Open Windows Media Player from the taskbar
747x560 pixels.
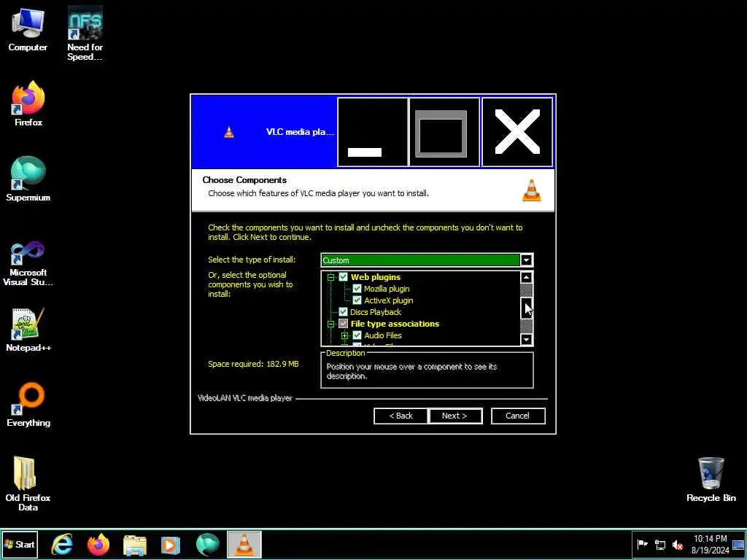point(171,545)
